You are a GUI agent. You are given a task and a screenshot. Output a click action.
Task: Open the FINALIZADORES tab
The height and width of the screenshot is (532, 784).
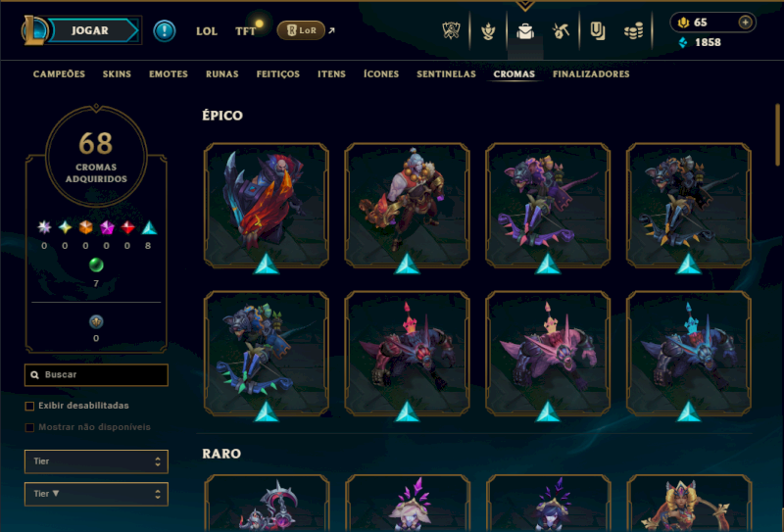591,74
